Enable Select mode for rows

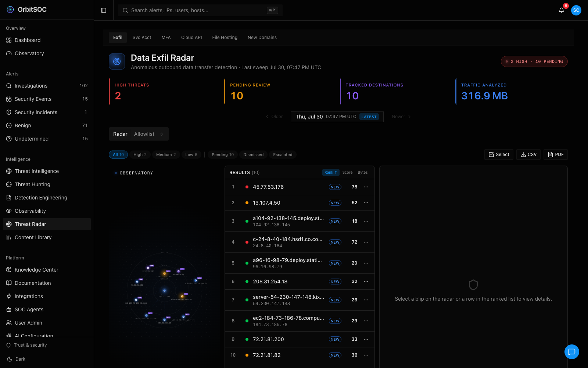click(499, 155)
